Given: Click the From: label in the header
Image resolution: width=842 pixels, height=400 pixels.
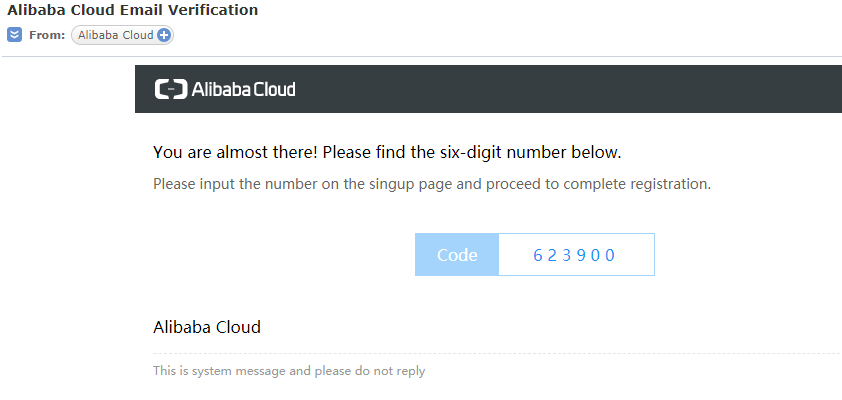Looking at the screenshot, I should point(47,35).
